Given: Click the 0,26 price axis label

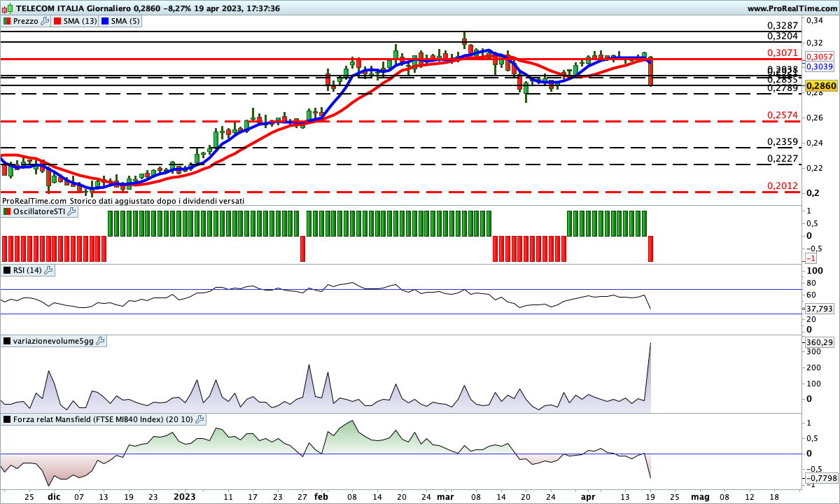Looking at the screenshot, I should coord(815,118).
